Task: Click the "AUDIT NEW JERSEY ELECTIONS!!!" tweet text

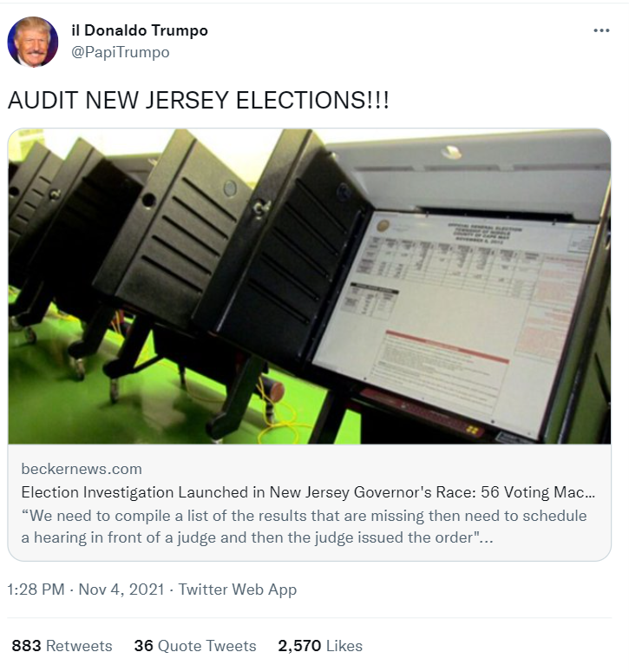Action: pyautogui.click(x=198, y=100)
